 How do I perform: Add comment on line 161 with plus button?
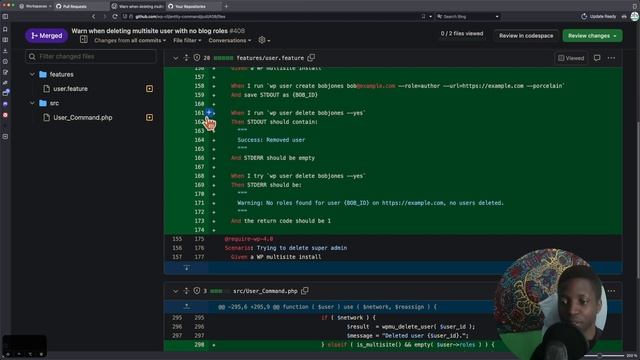209,112
